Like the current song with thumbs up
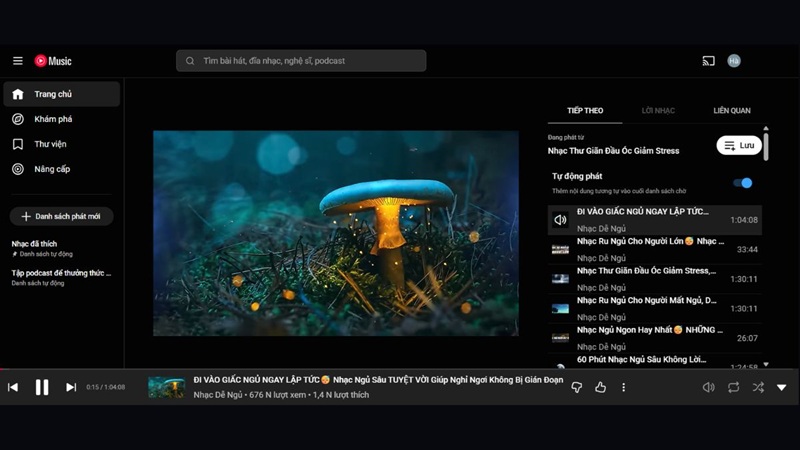This screenshot has width=800, height=450. (601, 387)
